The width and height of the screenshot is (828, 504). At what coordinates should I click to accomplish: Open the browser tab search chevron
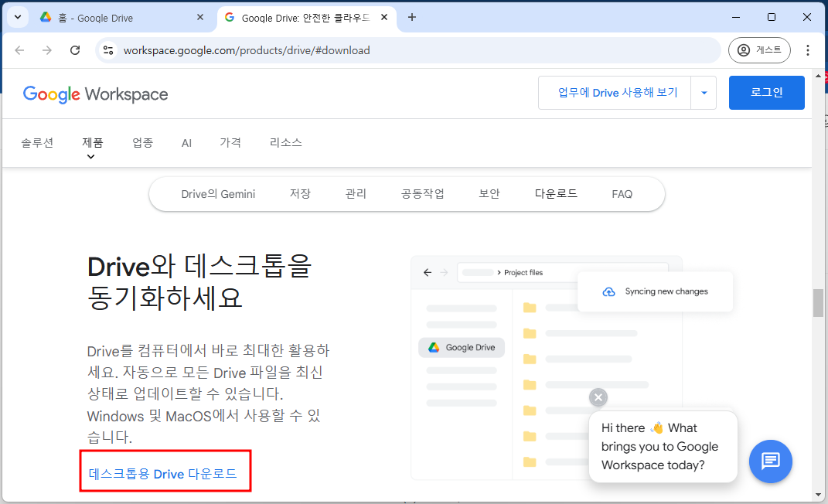[17, 16]
